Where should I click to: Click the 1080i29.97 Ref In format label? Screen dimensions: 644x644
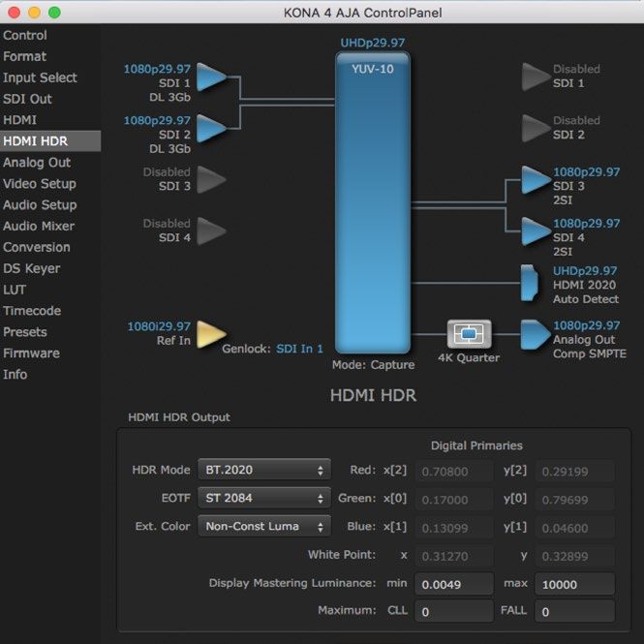(x=159, y=326)
